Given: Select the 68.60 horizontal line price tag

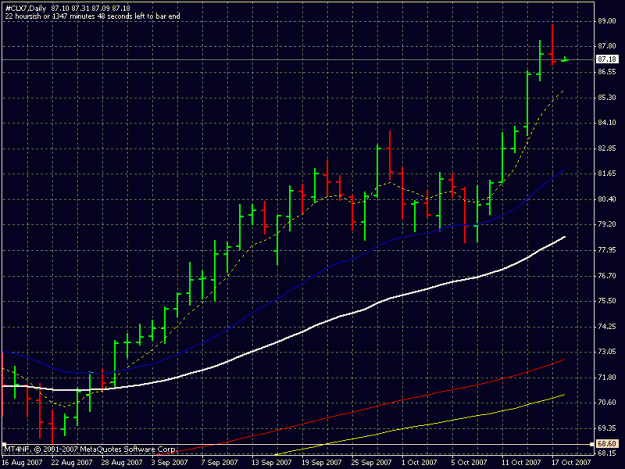Looking at the screenshot, I should (x=607, y=444).
